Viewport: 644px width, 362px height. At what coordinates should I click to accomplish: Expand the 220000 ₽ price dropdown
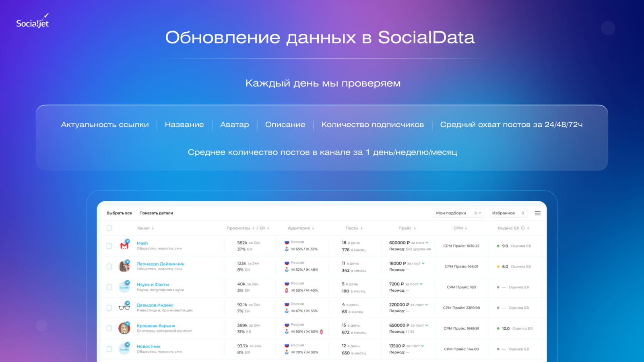pos(427,304)
